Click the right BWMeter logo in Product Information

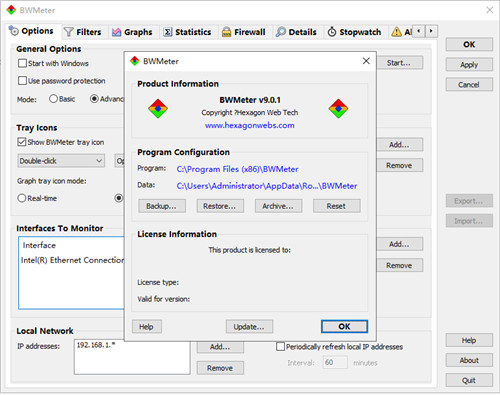tap(338, 109)
